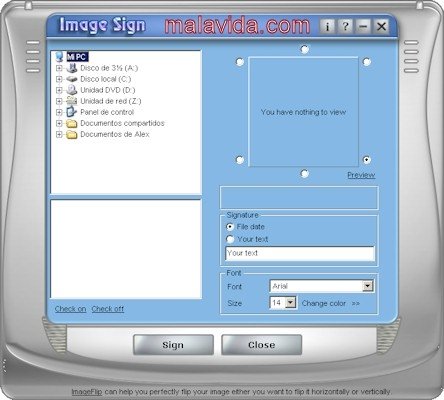Click the folder icon for Documentos compartidos

pos(72,124)
